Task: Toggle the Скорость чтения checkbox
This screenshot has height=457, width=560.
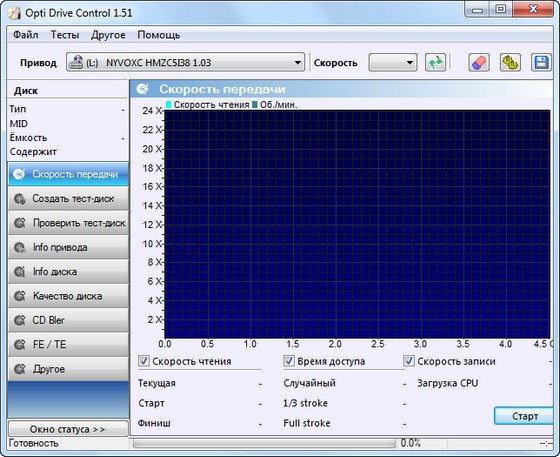Action: click(144, 361)
